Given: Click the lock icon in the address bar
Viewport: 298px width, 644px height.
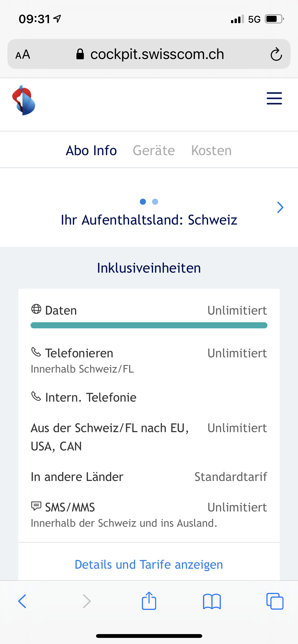Looking at the screenshot, I should click(81, 54).
